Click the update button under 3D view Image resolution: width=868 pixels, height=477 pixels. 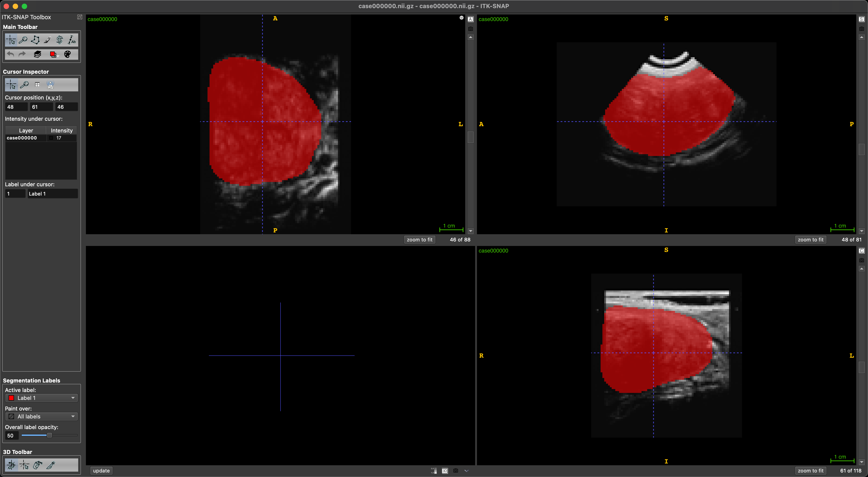pyautogui.click(x=101, y=471)
